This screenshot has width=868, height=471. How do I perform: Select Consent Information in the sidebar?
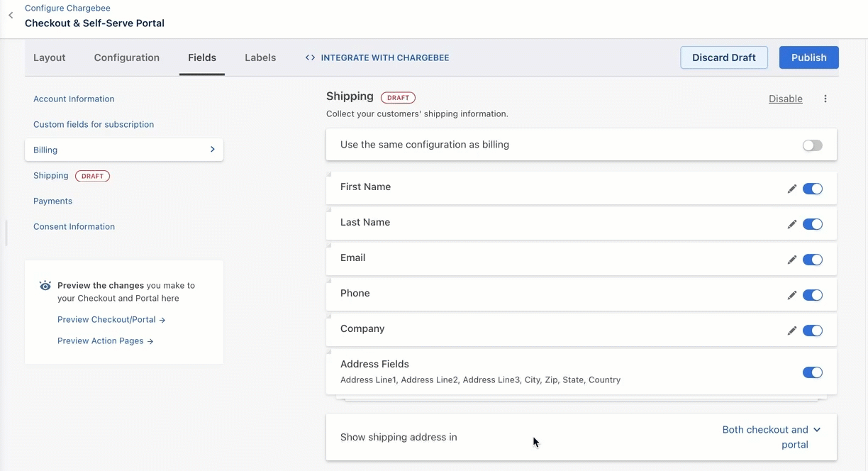click(x=74, y=227)
